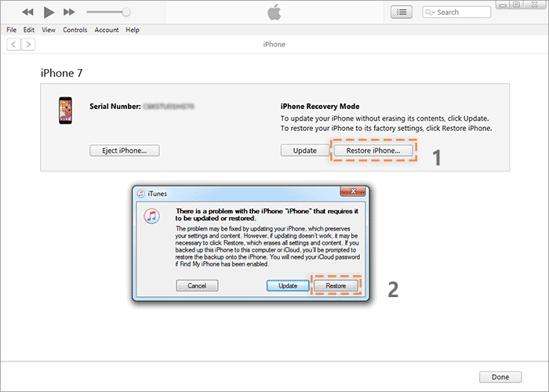Open the View menu
Screen dimensions: 549x392
point(49,30)
